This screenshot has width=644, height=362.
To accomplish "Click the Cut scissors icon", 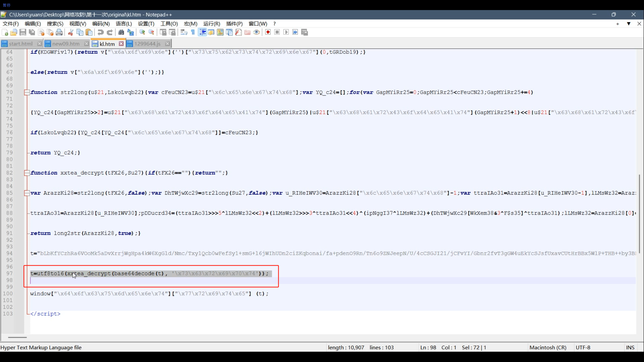I will pyautogui.click(x=70, y=32).
